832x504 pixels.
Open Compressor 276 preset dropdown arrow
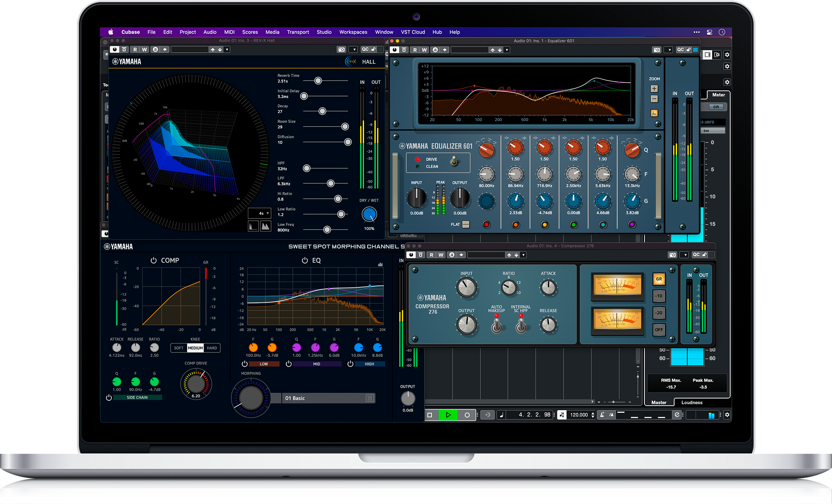(x=523, y=255)
